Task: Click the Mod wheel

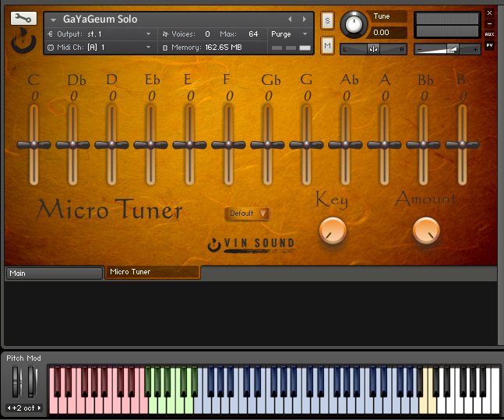Action: [x=32, y=382]
